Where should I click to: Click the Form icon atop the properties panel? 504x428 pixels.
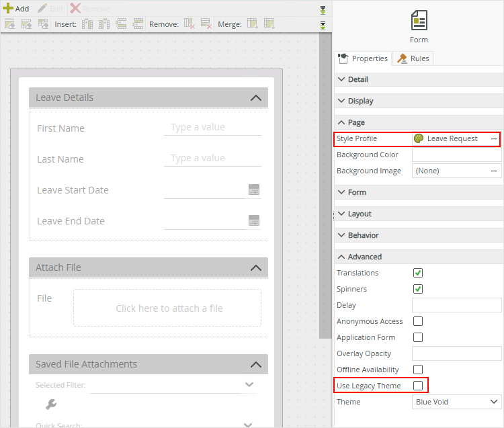tap(419, 21)
